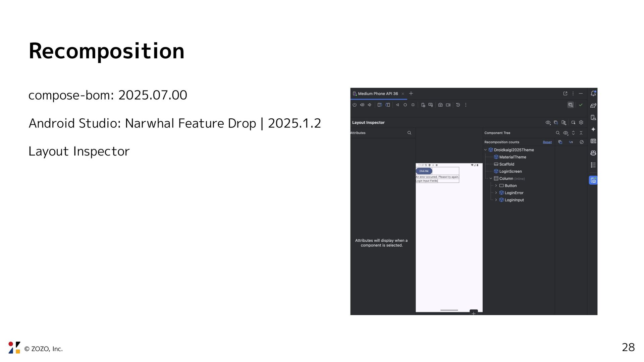This screenshot has height=362, width=644.
Task: Open Copilot face sidebar icon
Action: tap(593, 153)
